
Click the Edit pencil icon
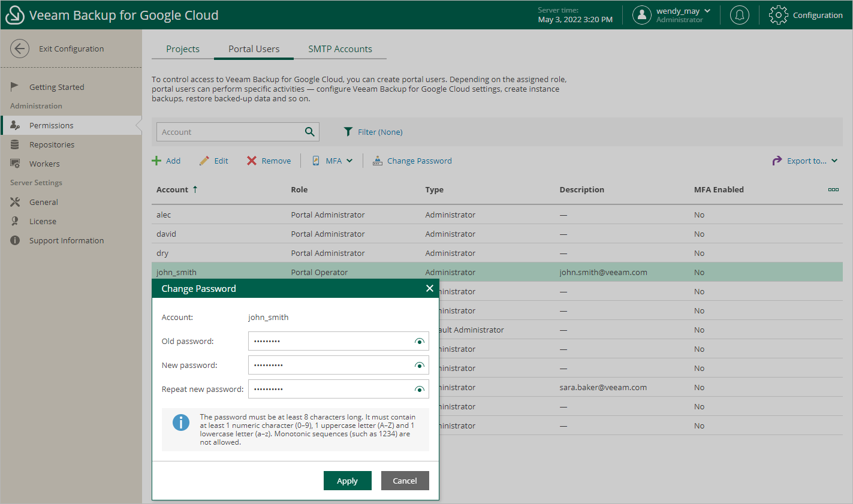click(x=204, y=161)
